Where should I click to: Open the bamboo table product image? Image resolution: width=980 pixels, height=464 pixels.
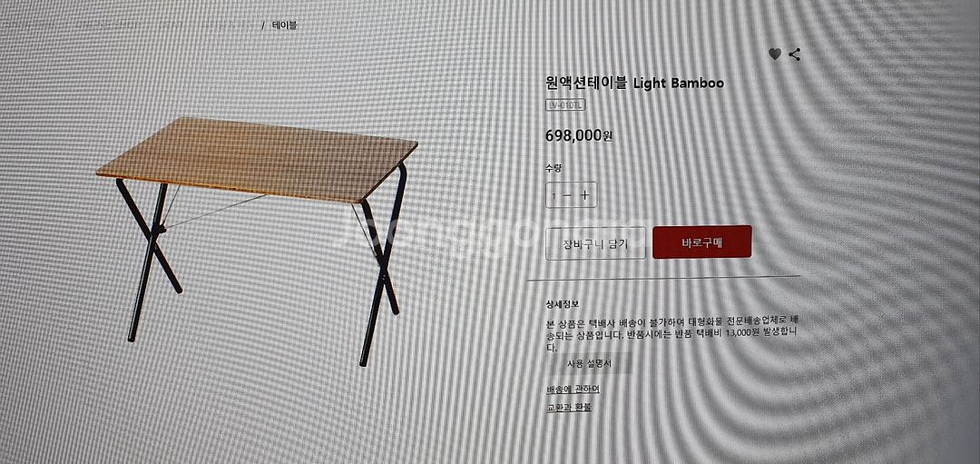pyautogui.click(x=258, y=240)
